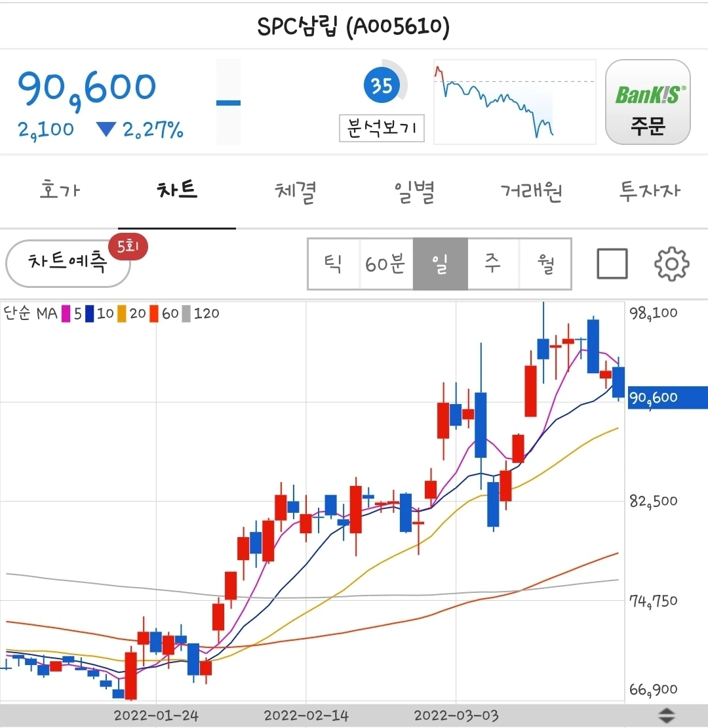Tap the 2,100 price change value
708x728 pixels.
[46, 130]
